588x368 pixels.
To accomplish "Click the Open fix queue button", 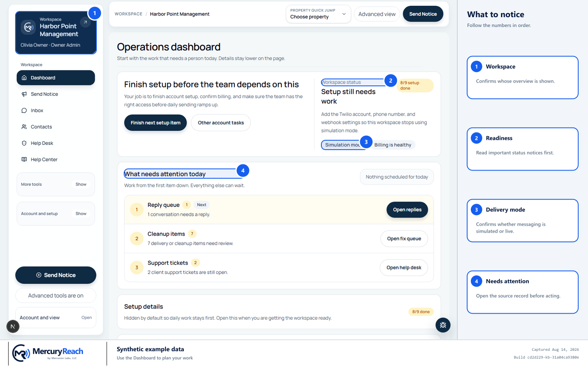I will point(404,239).
